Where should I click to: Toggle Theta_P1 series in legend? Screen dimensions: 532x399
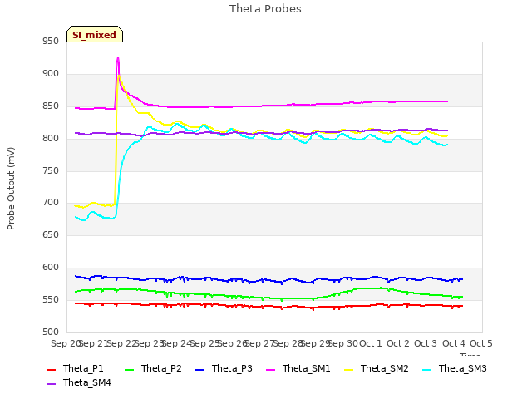coord(75,368)
